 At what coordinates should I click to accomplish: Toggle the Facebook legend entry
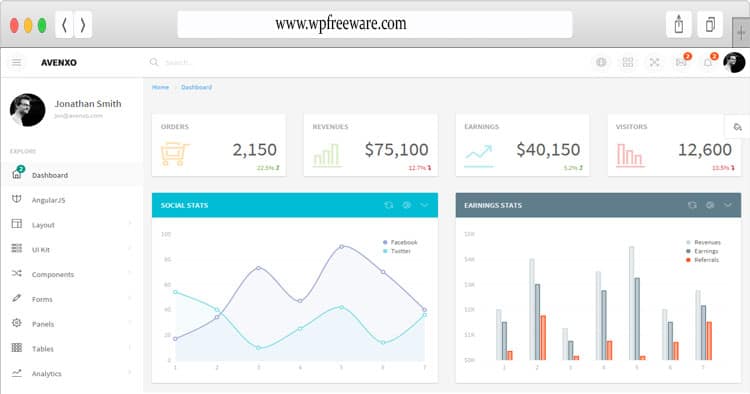pyautogui.click(x=400, y=242)
